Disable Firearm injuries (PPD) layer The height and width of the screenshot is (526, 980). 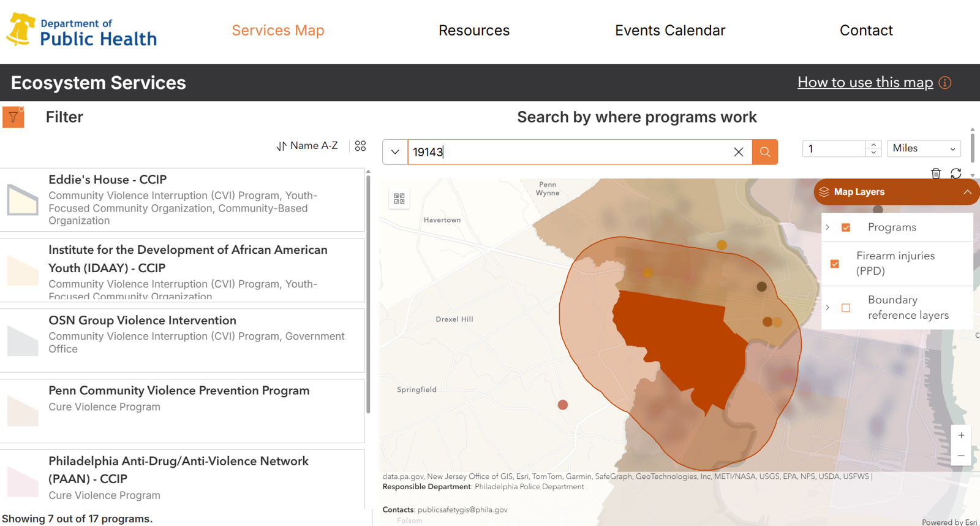coord(834,264)
